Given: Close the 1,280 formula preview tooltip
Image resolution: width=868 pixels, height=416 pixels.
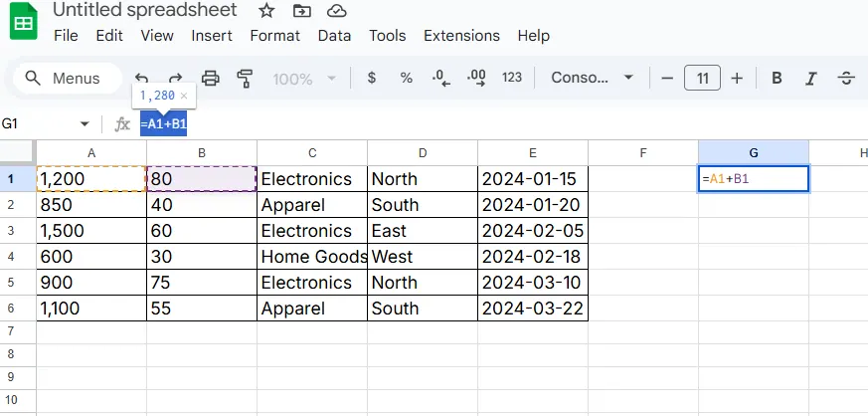Looking at the screenshot, I should [x=184, y=96].
